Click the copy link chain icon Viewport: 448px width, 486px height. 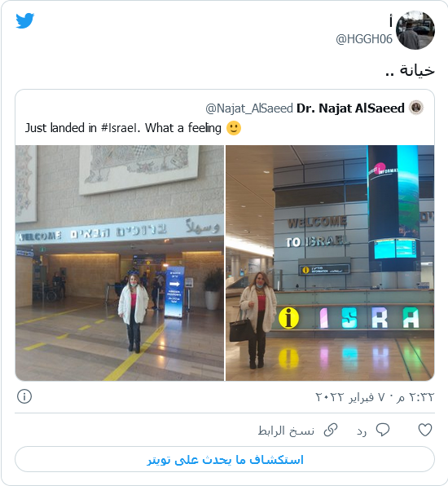331,431
